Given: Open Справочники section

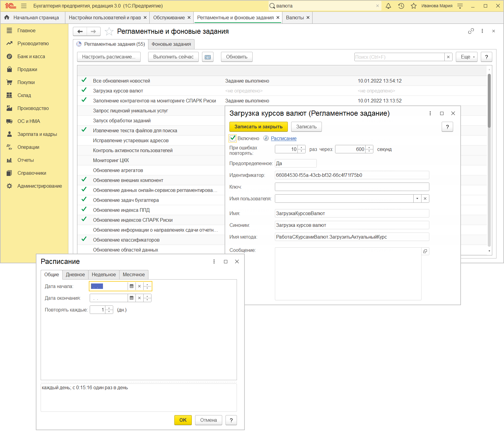Looking at the screenshot, I should pos(26,173).
